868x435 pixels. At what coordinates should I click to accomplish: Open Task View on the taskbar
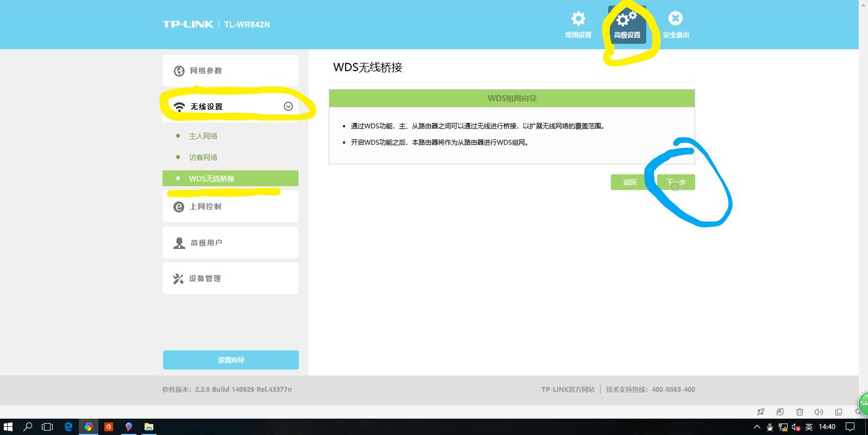click(47, 427)
